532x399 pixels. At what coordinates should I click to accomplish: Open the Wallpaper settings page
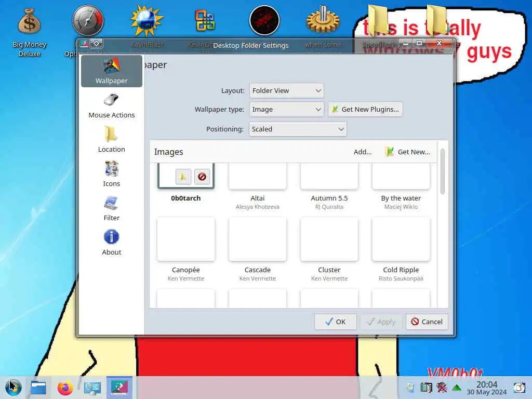point(111,71)
